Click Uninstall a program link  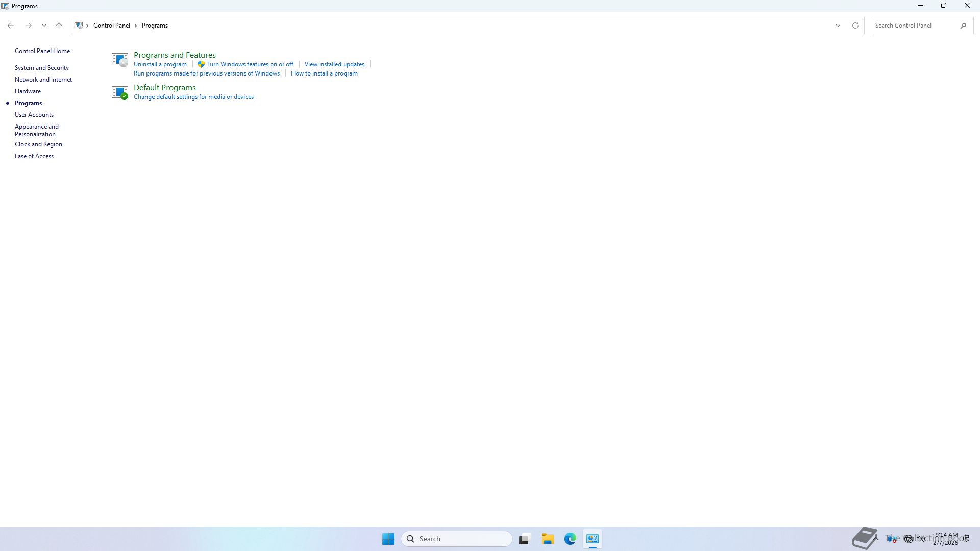pos(160,64)
